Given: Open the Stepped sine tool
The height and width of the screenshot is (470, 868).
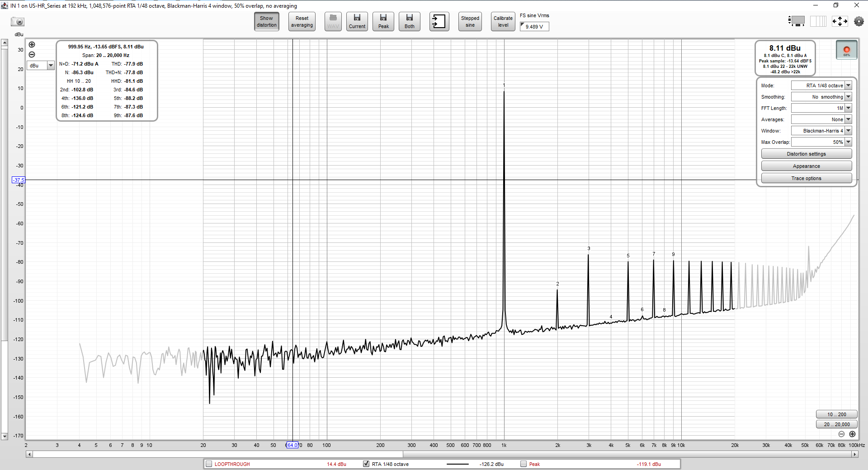Looking at the screenshot, I should pos(470,21).
